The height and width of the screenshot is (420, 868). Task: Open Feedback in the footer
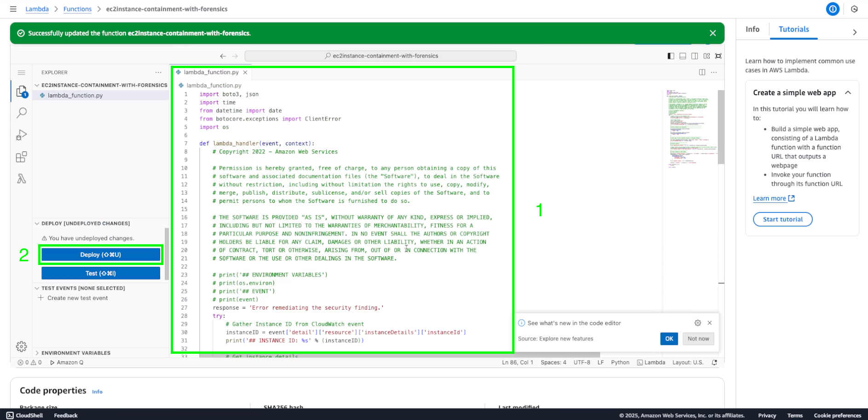point(66,415)
